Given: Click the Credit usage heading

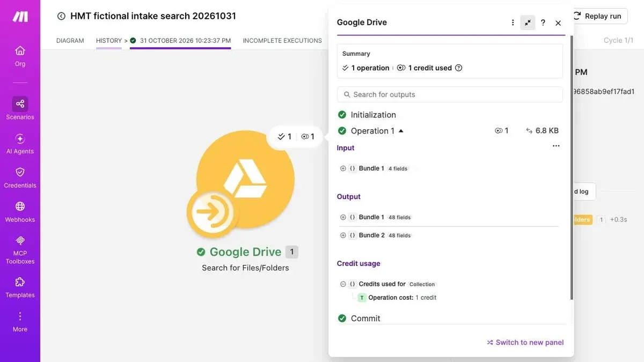Looking at the screenshot, I should click(x=358, y=263).
